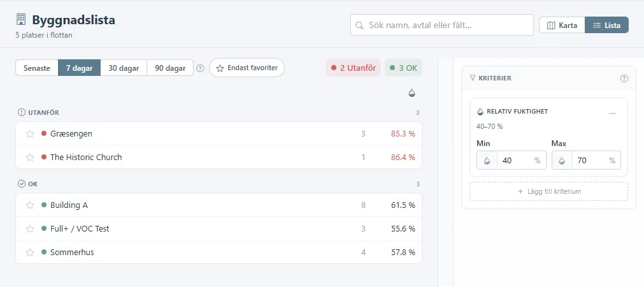
Task: Collapse the OK group header
Action: point(218,184)
